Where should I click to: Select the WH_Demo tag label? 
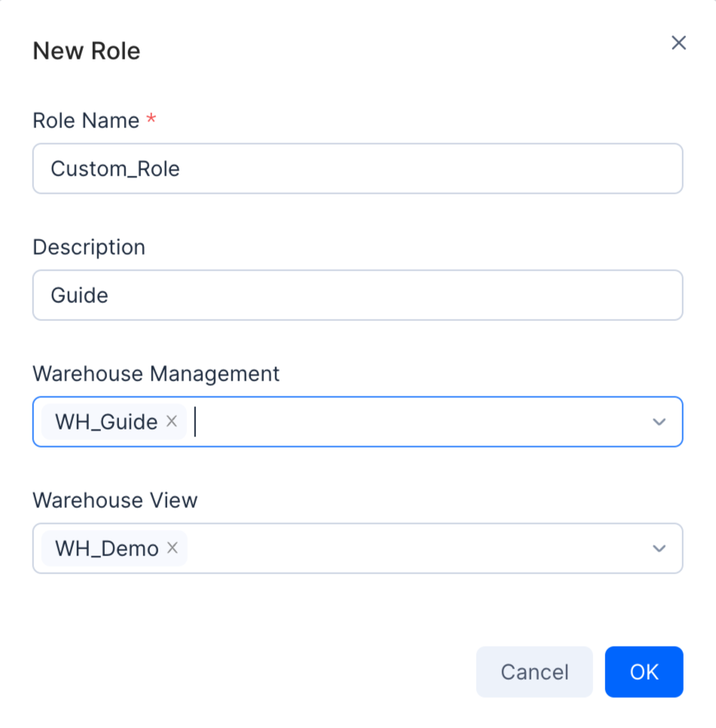(x=106, y=549)
